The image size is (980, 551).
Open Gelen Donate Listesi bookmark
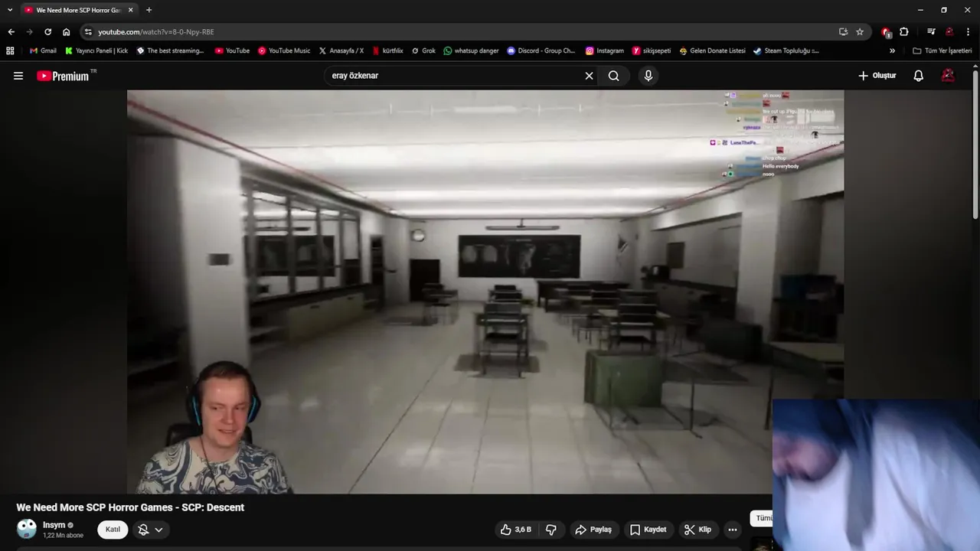tap(712, 51)
